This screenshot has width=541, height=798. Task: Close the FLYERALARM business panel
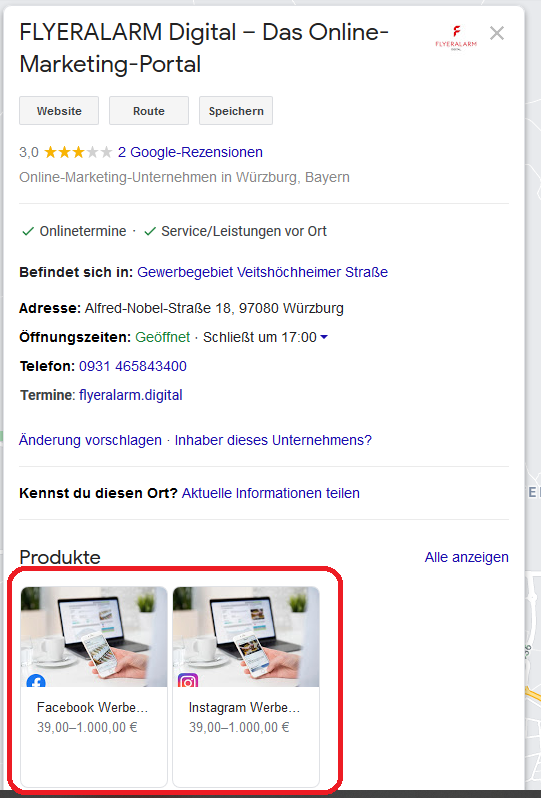click(x=497, y=34)
